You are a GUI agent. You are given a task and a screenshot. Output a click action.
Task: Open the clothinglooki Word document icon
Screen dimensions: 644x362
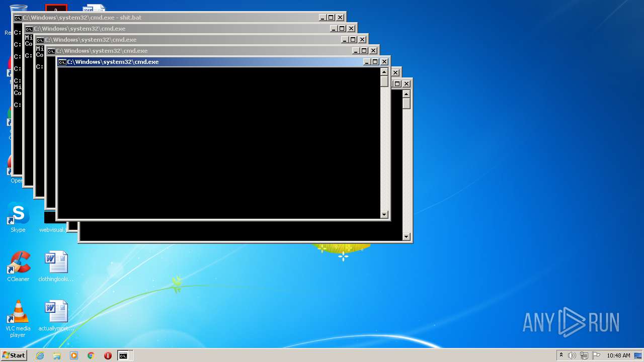point(56,266)
